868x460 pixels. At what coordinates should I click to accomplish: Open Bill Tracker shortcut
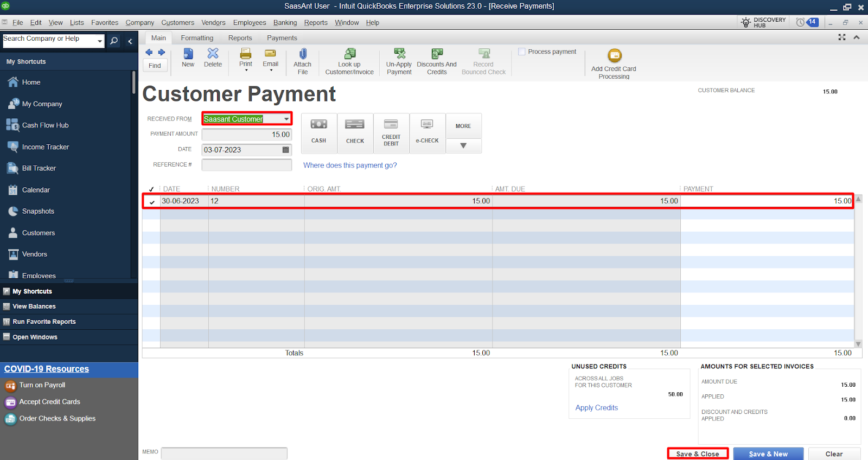[39, 168]
